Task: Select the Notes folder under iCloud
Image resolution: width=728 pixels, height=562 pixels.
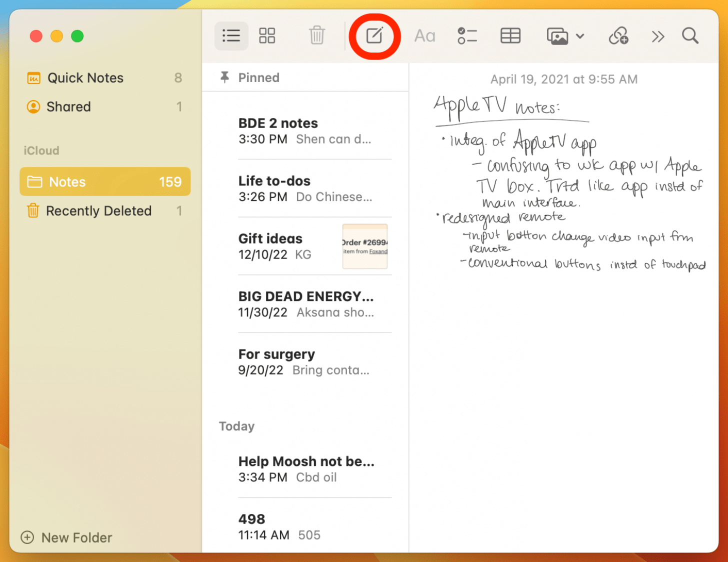Action: (x=66, y=181)
